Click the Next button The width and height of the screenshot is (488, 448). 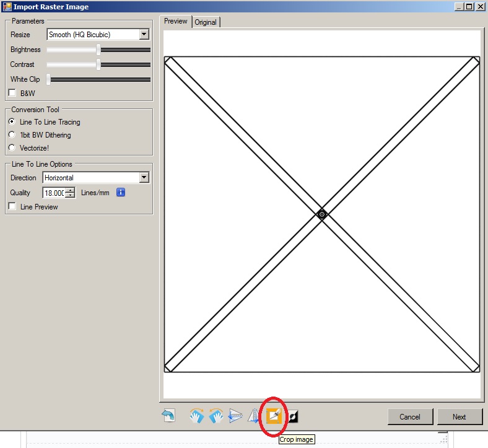460,417
